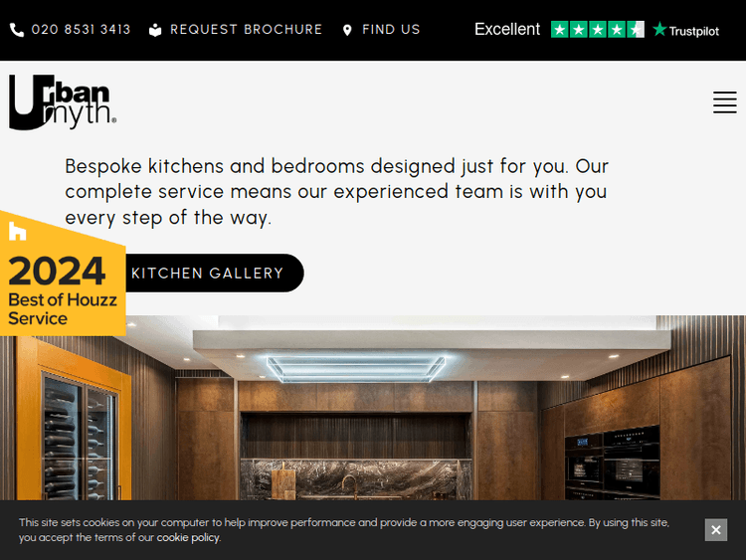
Task: Click the kitchen hero image
Action: click(x=373, y=408)
